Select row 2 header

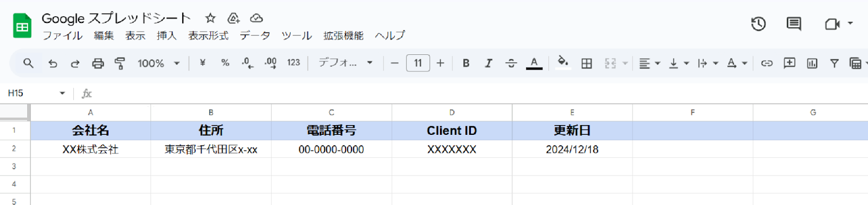14,148
